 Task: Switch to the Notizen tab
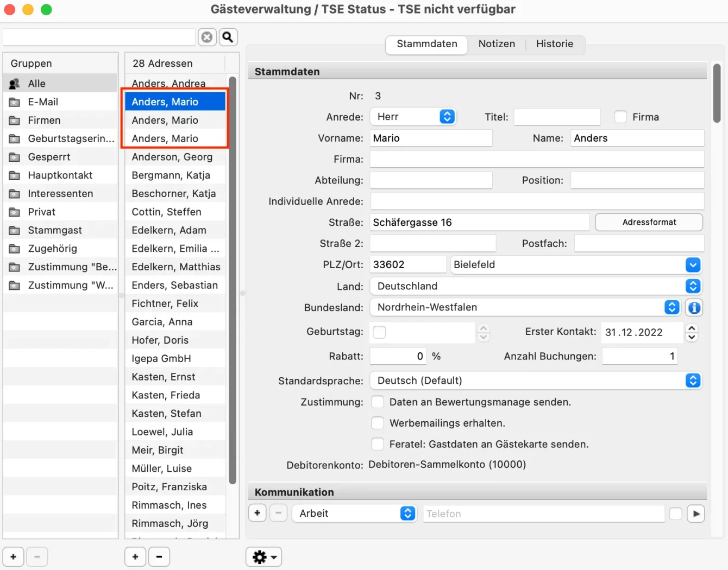pos(497,44)
